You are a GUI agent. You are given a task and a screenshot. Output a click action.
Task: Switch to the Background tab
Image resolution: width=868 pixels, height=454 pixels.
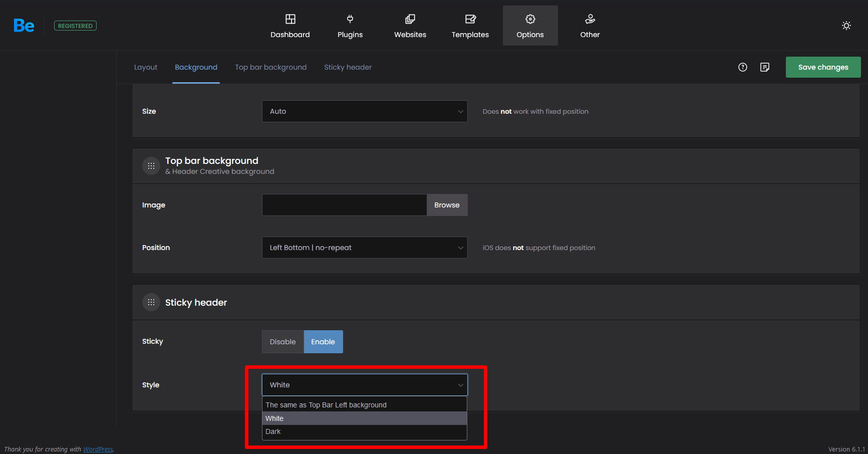click(196, 67)
